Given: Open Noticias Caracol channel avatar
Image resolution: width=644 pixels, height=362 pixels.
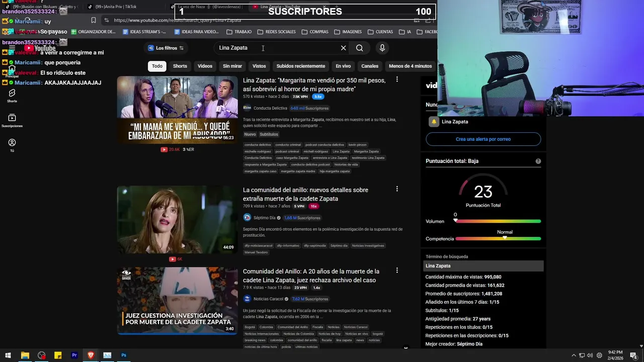Looking at the screenshot, I should (247, 299).
